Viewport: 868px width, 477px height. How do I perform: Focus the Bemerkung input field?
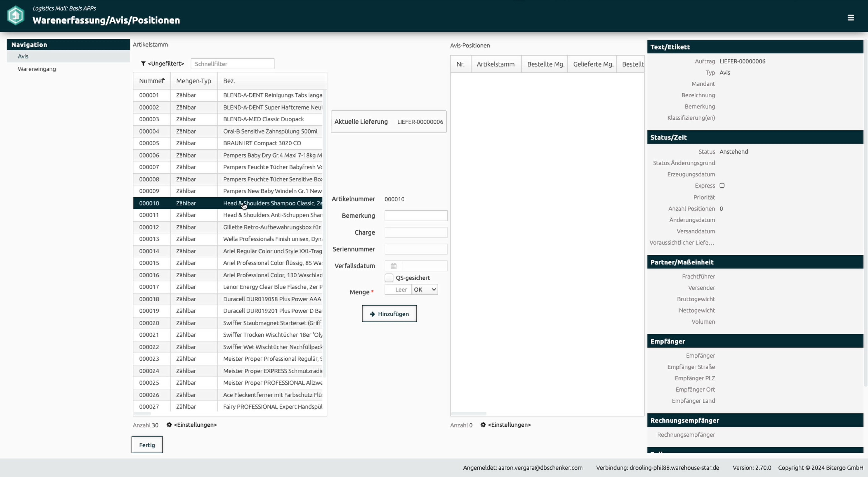click(416, 216)
